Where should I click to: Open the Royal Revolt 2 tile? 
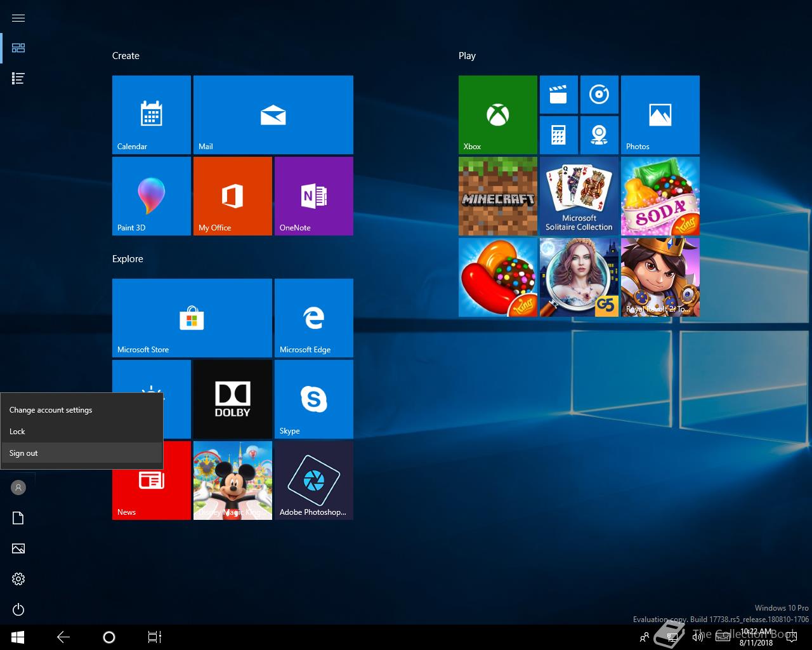(x=660, y=277)
